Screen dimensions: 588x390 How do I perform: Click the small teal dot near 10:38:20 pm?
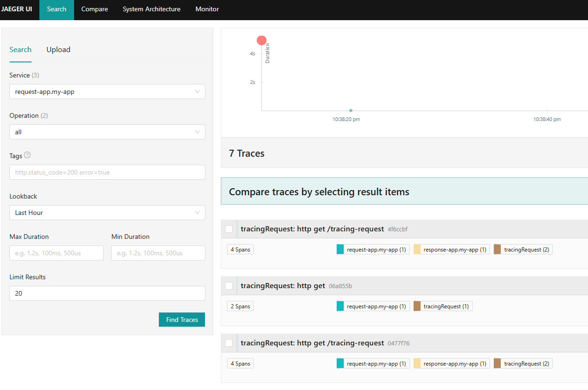[351, 110]
